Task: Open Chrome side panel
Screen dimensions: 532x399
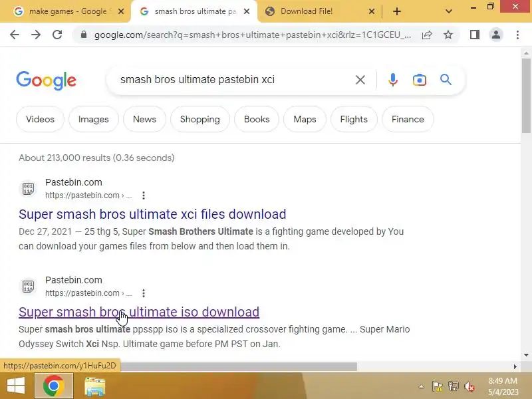Action: pyautogui.click(x=475, y=35)
